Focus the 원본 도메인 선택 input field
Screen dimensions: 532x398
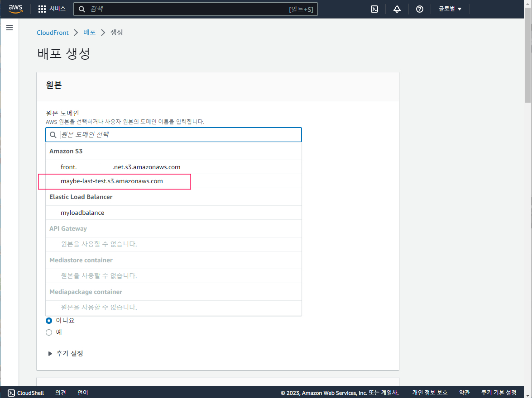tap(173, 135)
